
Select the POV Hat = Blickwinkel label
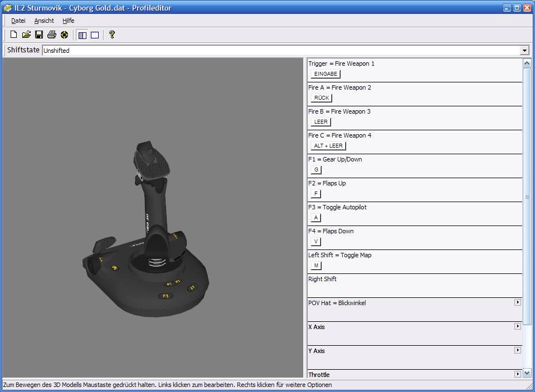[x=337, y=303]
